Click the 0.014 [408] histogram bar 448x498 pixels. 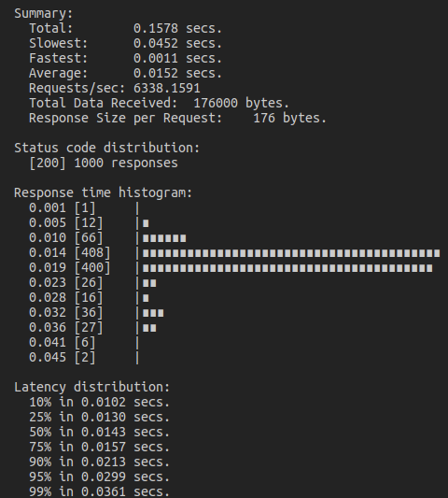(291, 253)
